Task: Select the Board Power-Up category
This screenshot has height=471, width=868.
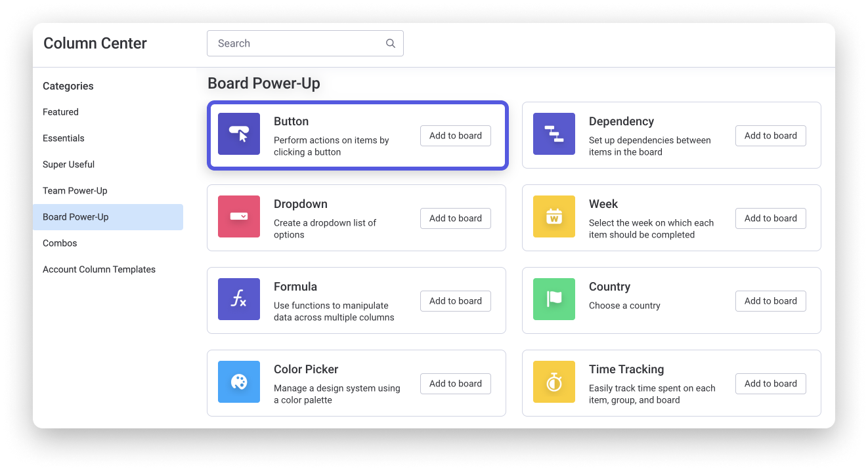Action: (x=108, y=217)
